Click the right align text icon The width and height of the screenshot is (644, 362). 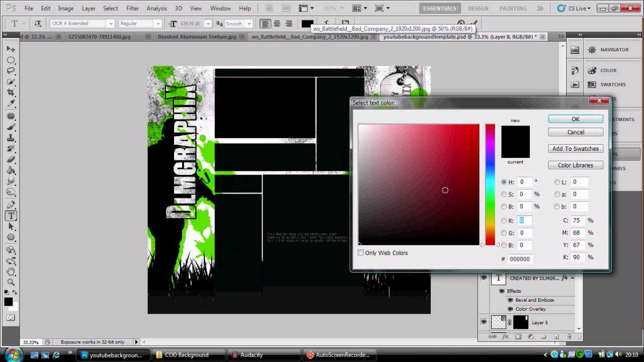tap(289, 24)
